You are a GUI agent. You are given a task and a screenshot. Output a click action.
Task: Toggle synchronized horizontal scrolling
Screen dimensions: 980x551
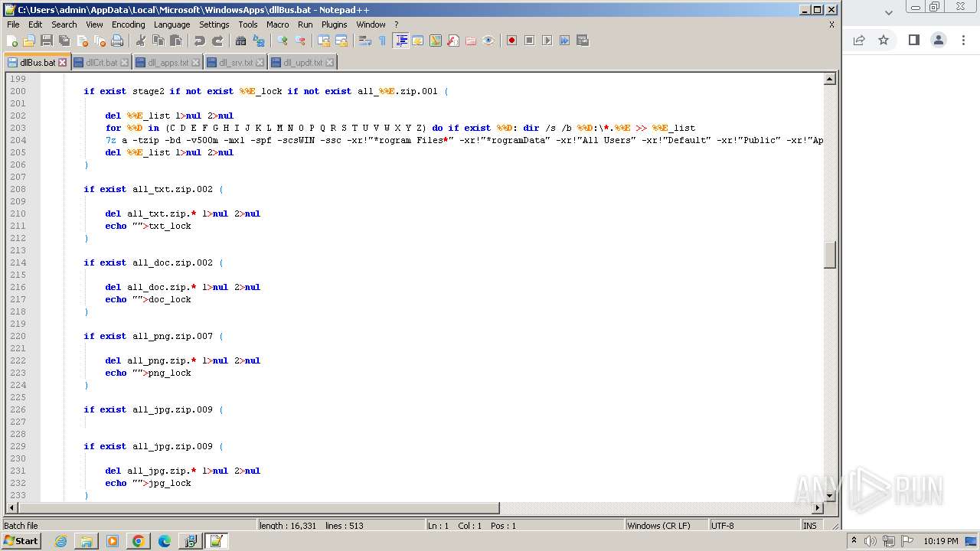[341, 41]
